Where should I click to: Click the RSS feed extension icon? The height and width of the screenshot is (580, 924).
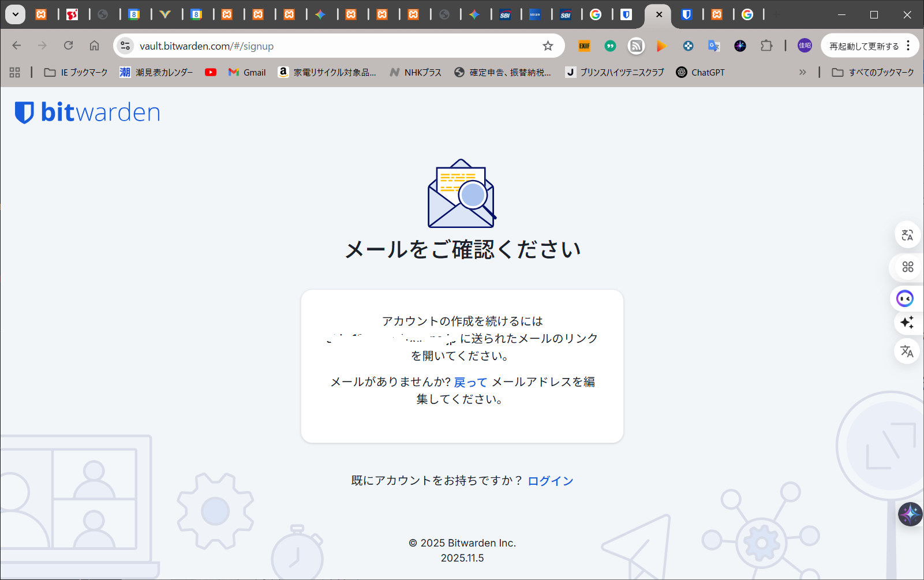636,46
